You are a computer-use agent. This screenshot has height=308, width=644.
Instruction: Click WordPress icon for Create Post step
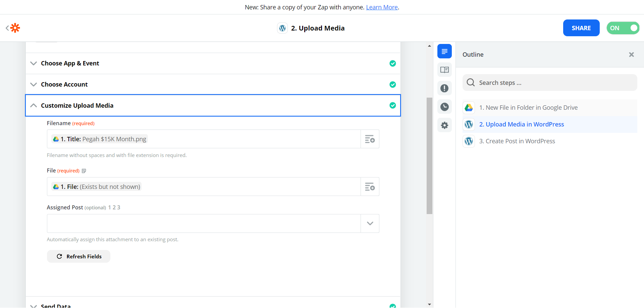469,141
